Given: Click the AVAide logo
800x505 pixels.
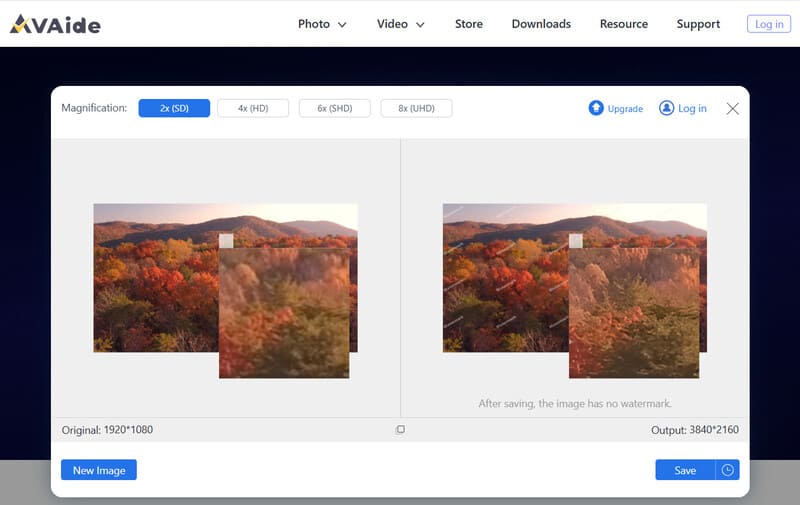Looking at the screenshot, I should 55,24.
